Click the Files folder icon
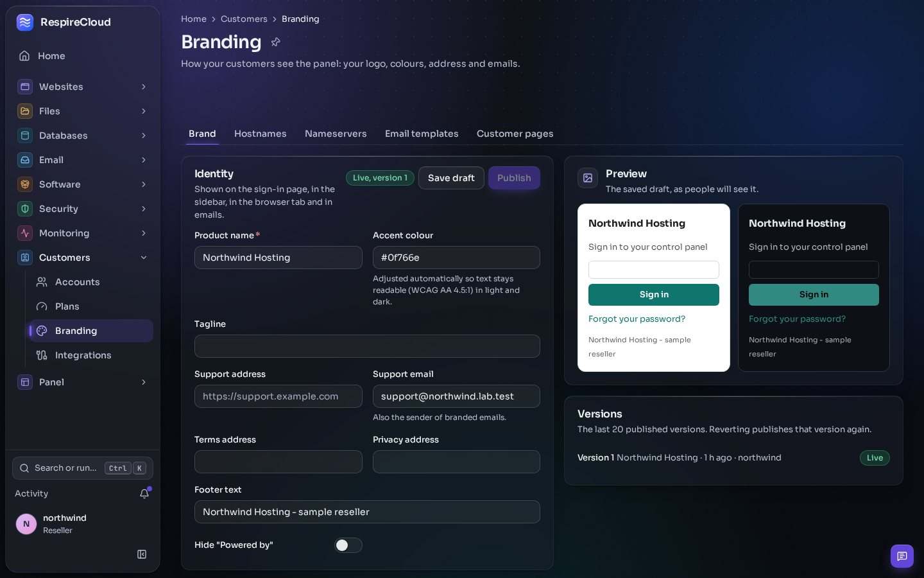Screen dimensions: 924x578 [x=25, y=111]
